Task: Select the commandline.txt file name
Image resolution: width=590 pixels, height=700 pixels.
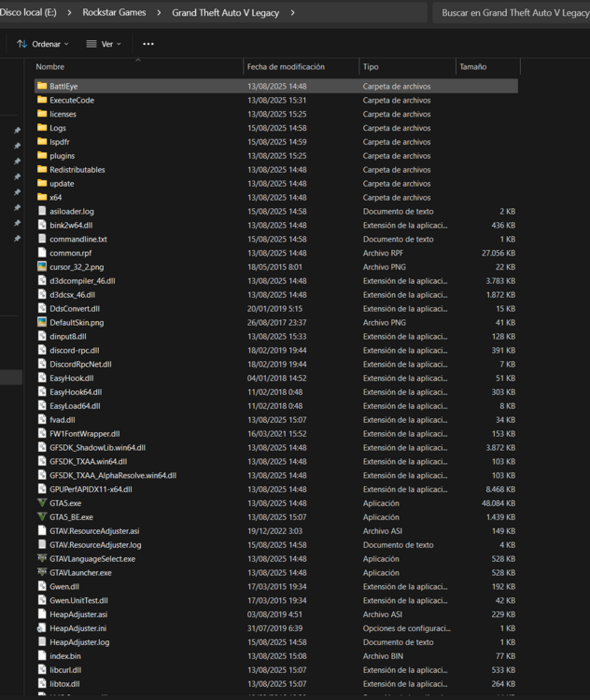Action: click(x=78, y=239)
